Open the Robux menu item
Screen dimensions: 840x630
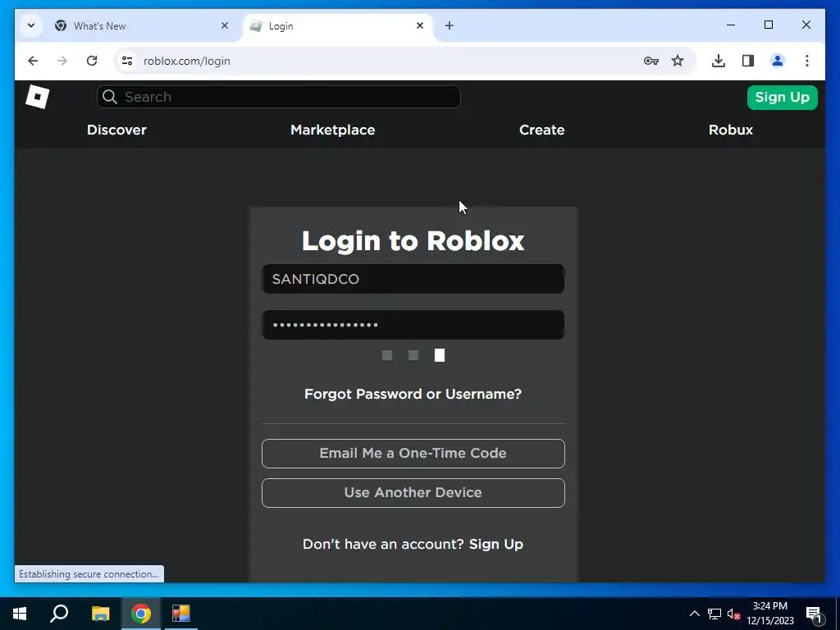pos(731,130)
